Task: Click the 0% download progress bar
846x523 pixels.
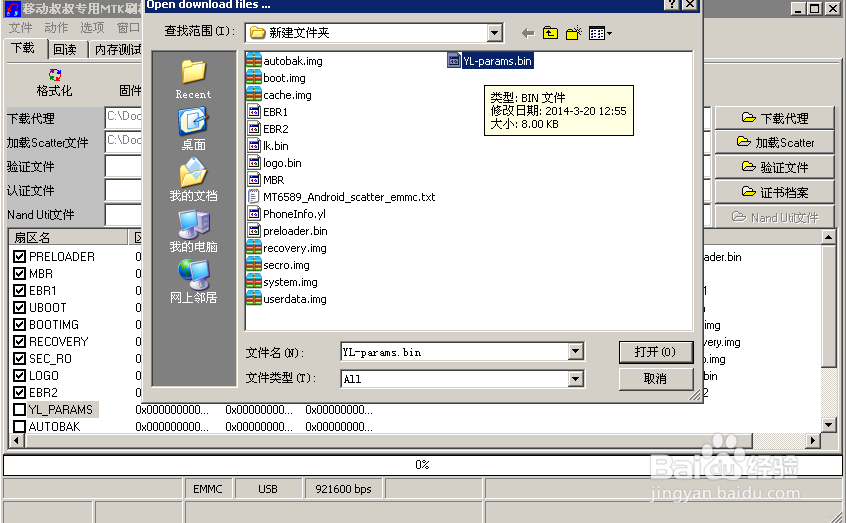Action: click(x=422, y=465)
